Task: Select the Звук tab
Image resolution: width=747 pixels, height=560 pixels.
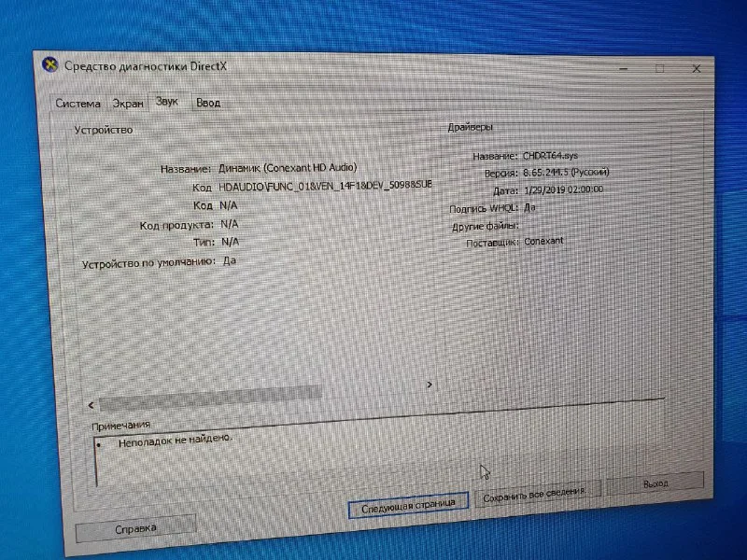Action: 168,101
